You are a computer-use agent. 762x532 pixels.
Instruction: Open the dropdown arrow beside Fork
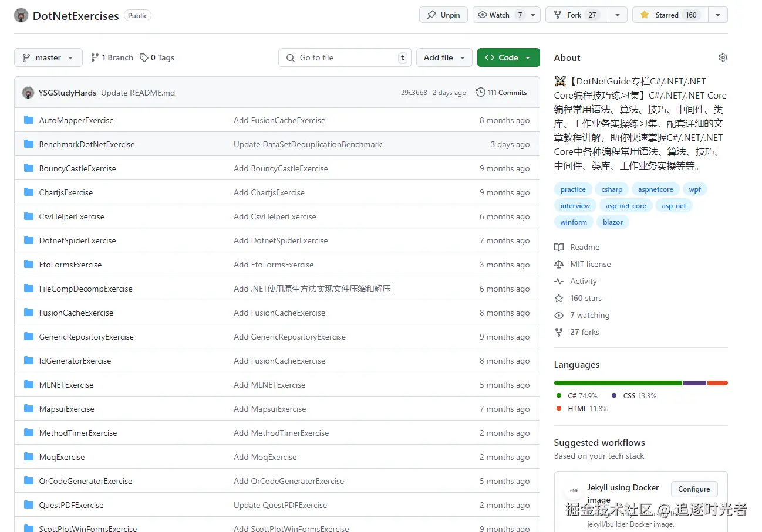(617, 15)
